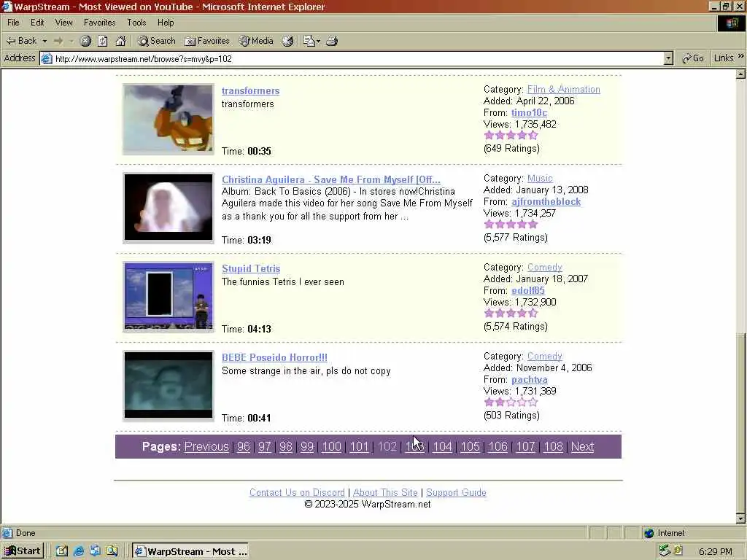
Task: Go to page 96
Action: click(244, 447)
